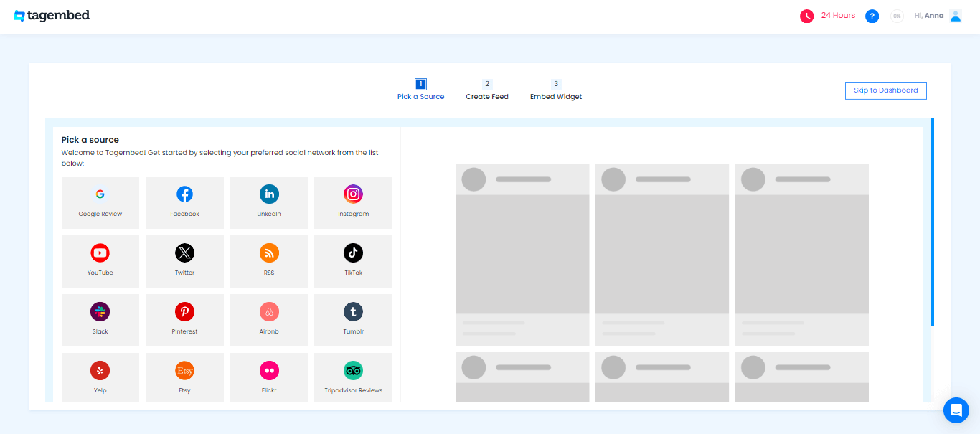Pick the Pinterest source
This screenshot has width=980, height=434.
tap(184, 320)
